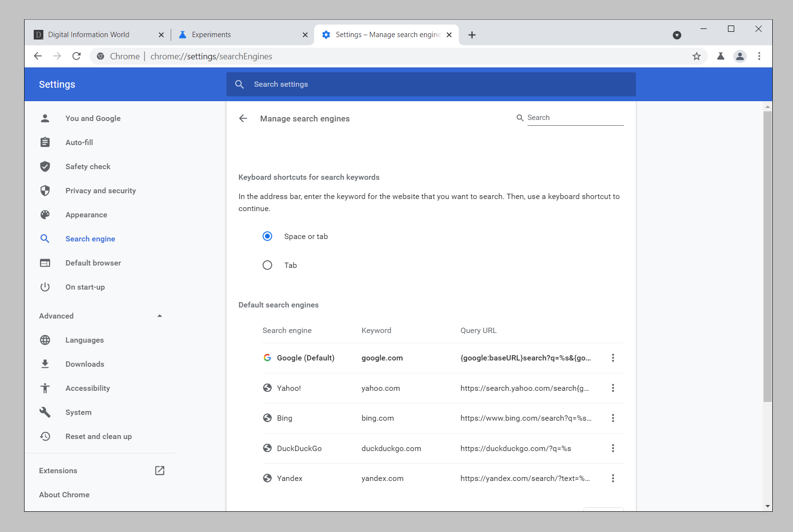Click the Search settings field
Image resolution: width=793 pixels, height=532 pixels.
point(431,84)
